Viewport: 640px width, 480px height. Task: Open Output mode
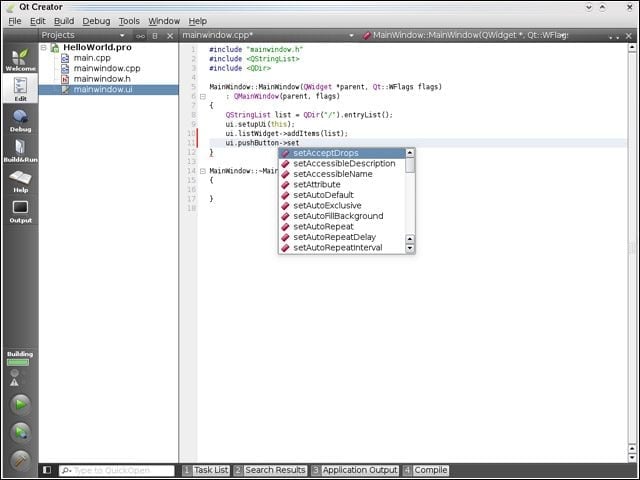pos(20,212)
